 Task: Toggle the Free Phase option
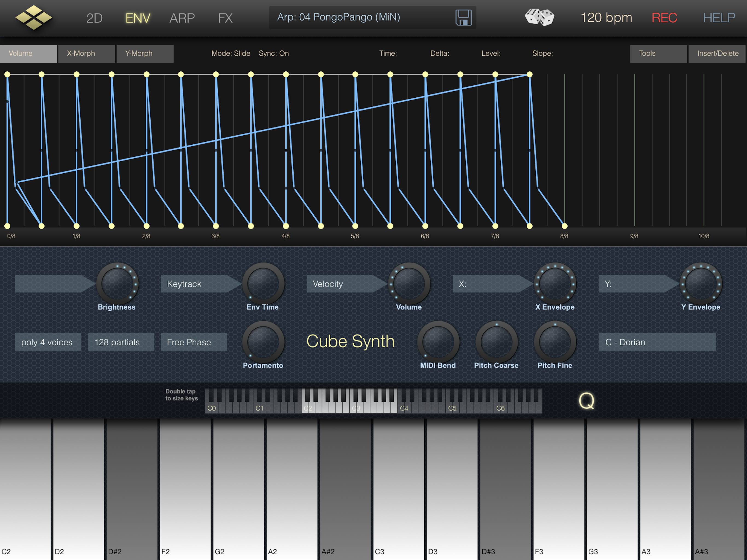[194, 342]
